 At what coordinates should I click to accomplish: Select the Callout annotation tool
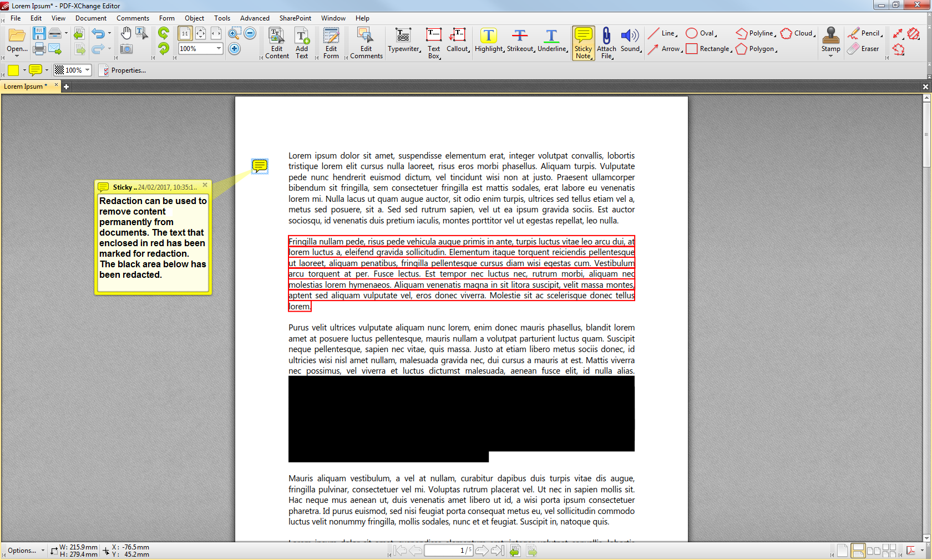click(x=458, y=40)
